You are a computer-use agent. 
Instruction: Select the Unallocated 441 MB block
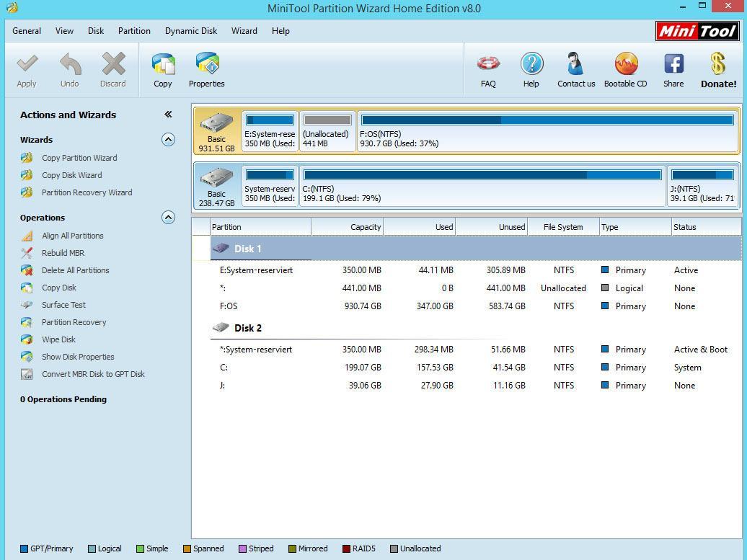[328, 131]
